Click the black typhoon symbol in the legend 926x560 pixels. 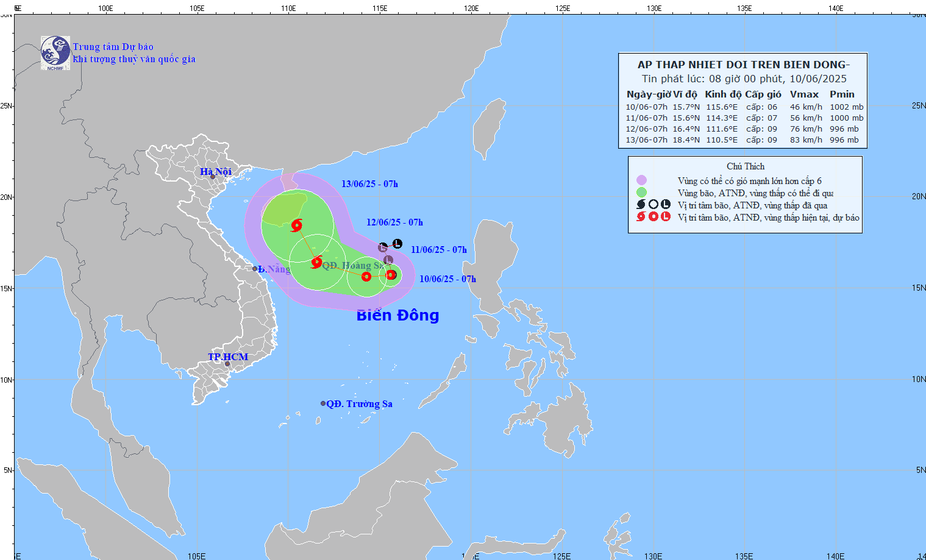(641, 205)
